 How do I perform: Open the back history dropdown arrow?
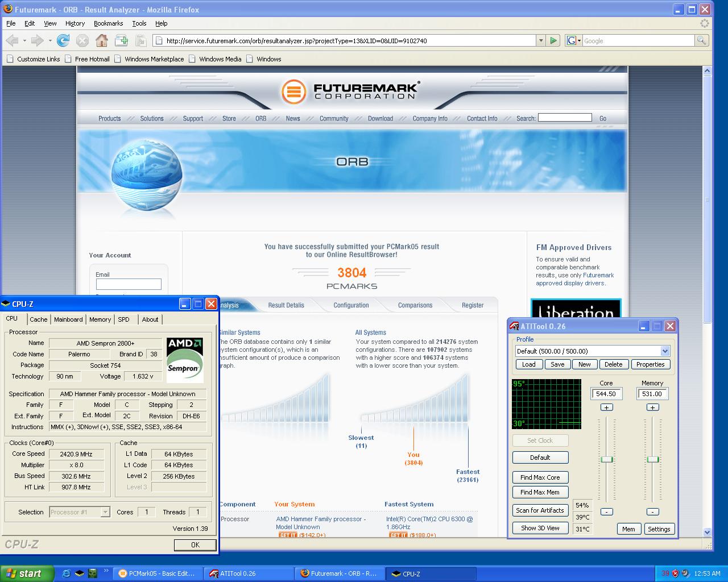point(24,40)
